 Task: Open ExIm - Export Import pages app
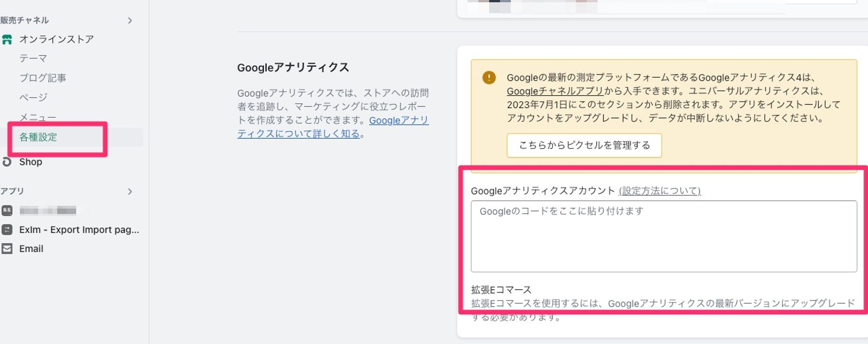[79, 230]
